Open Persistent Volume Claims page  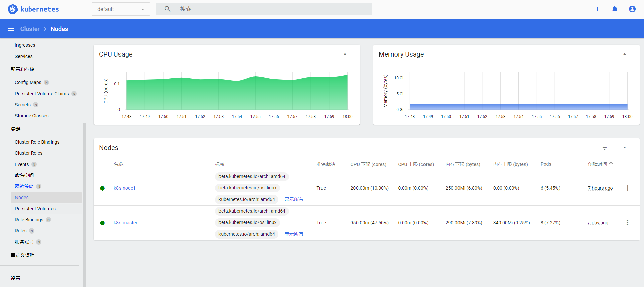pos(42,94)
